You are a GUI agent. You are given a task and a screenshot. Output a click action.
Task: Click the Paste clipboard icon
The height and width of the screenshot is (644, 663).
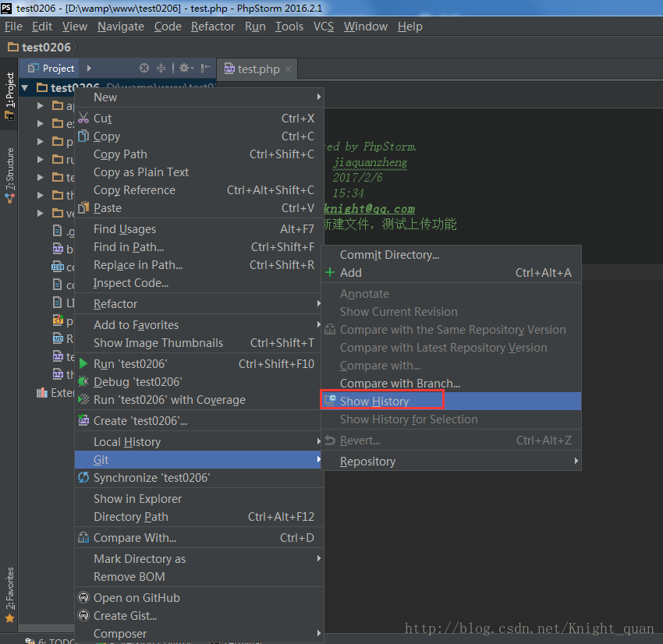[x=83, y=207]
